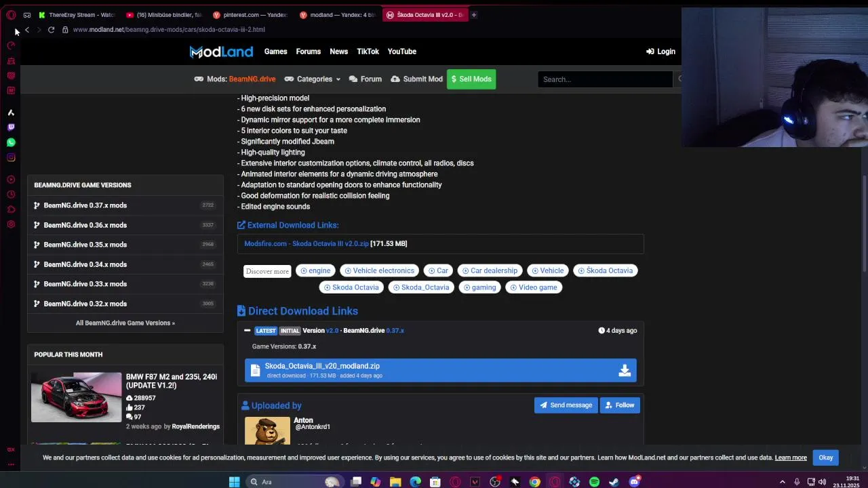Open the Games menu item
The image size is (868, 488).
[x=275, y=52]
